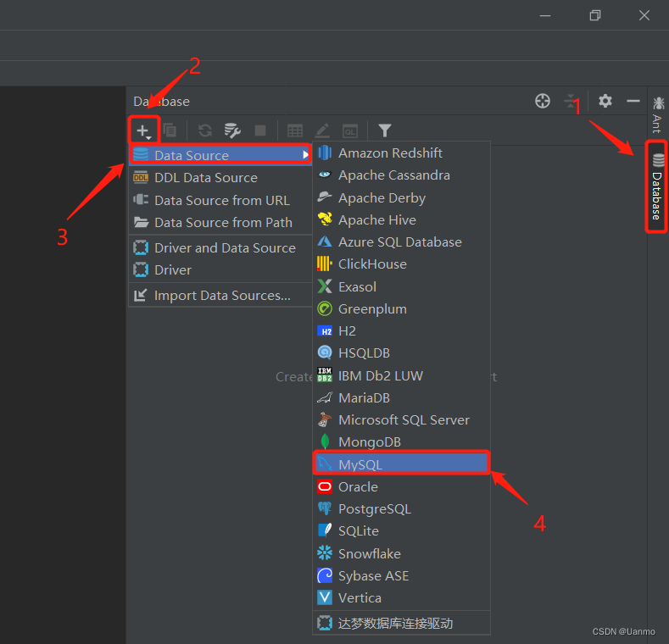Select MariaDB data source
The height and width of the screenshot is (644, 669).
point(402,398)
